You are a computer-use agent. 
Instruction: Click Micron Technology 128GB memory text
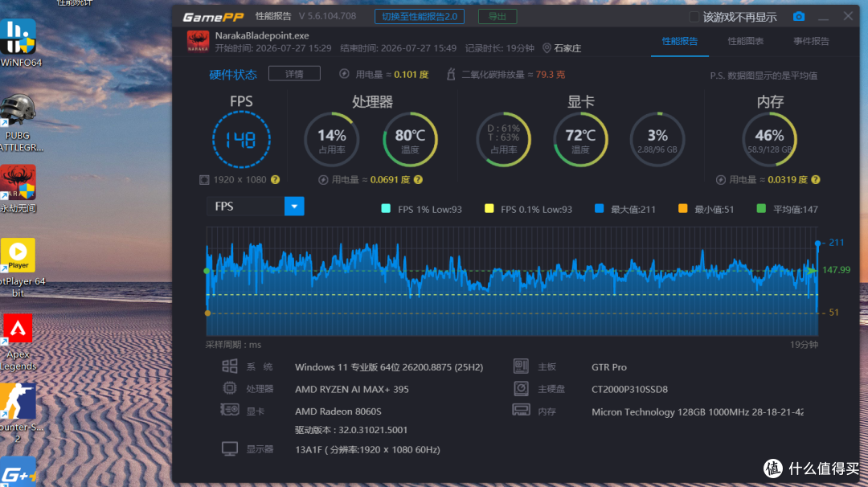[x=698, y=411]
